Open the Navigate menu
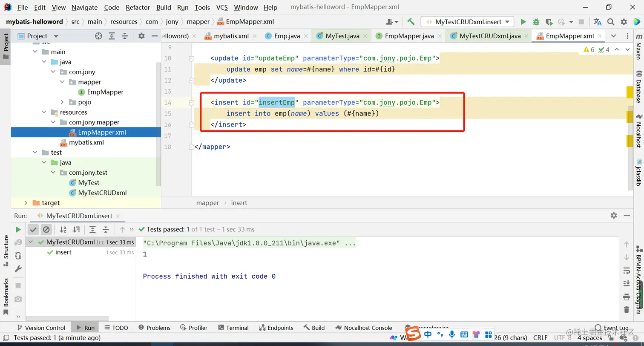This screenshot has width=644, height=346. click(84, 7)
